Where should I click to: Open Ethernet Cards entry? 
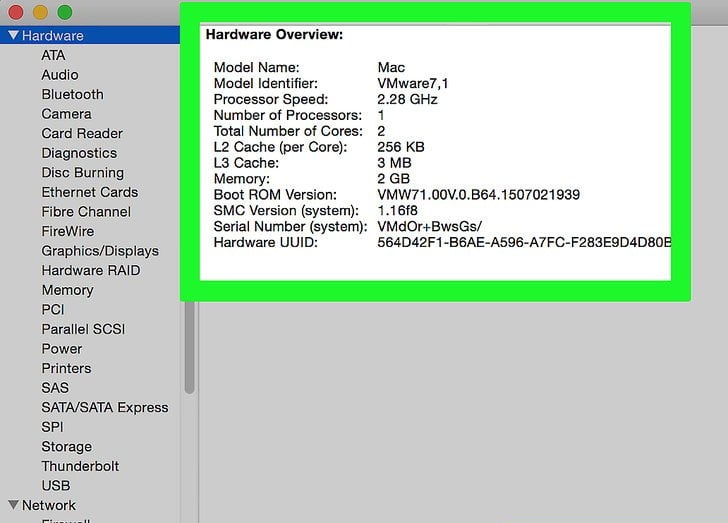90,192
